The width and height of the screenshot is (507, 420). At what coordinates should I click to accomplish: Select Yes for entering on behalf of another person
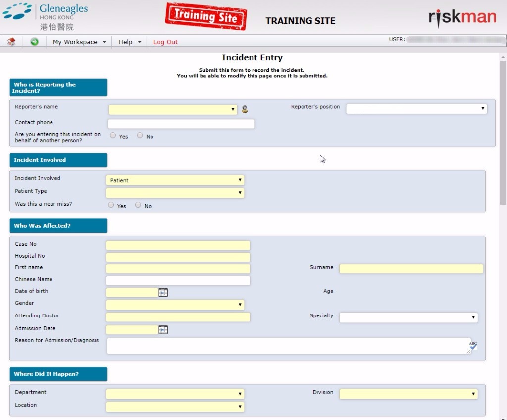click(x=113, y=136)
